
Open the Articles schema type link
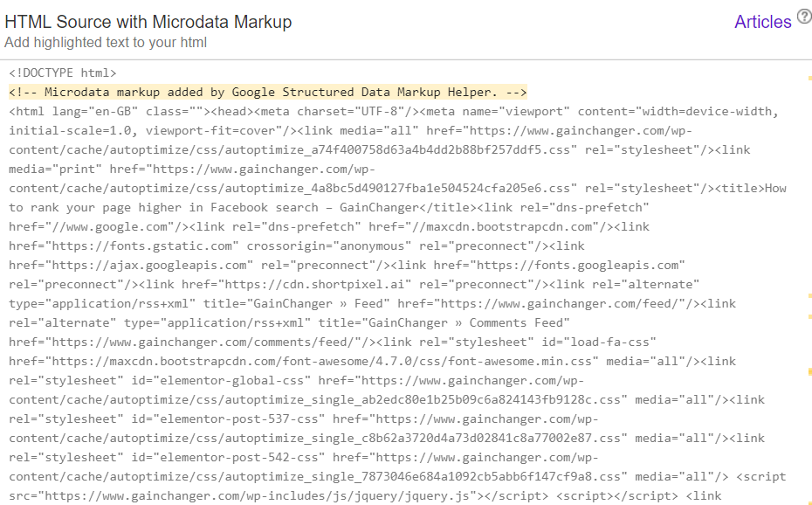(x=763, y=22)
